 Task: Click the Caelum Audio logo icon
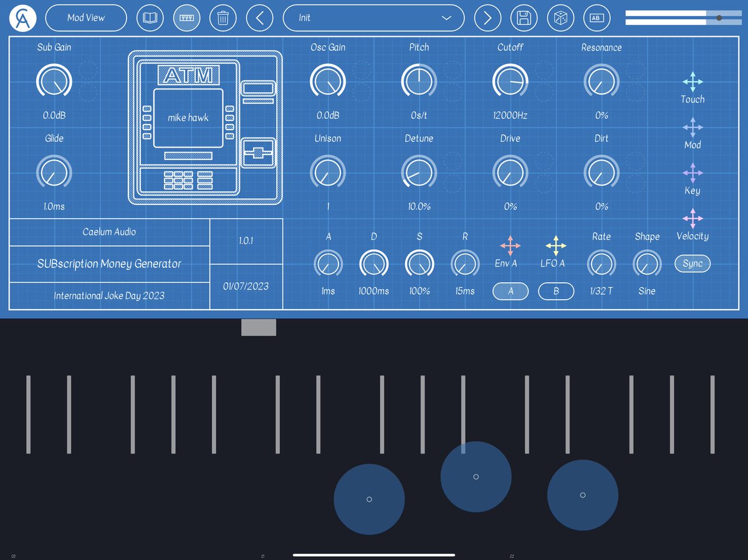(x=23, y=18)
